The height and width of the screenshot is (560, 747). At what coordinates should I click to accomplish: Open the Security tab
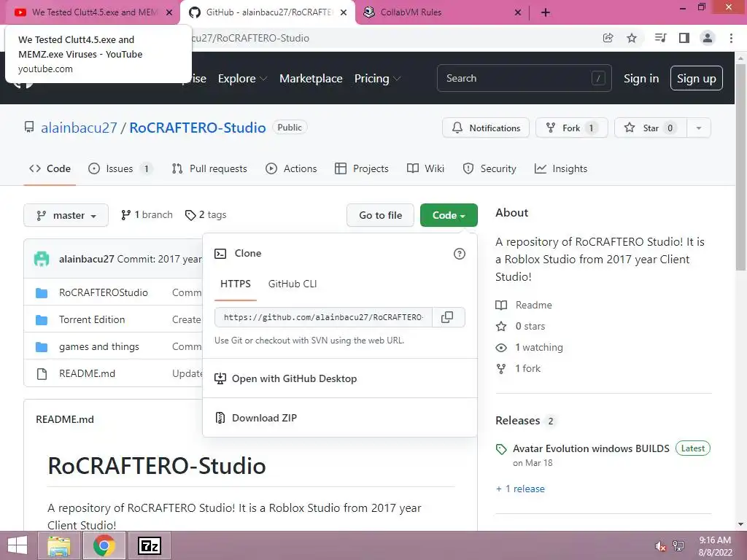coord(489,168)
